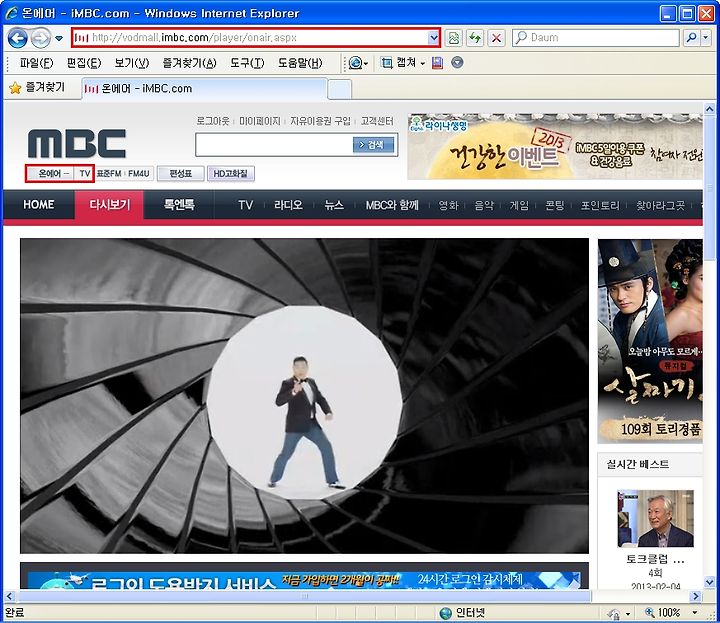Open the recent pages history dropdown
Screen dimensions: 720x623
coord(59,38)
